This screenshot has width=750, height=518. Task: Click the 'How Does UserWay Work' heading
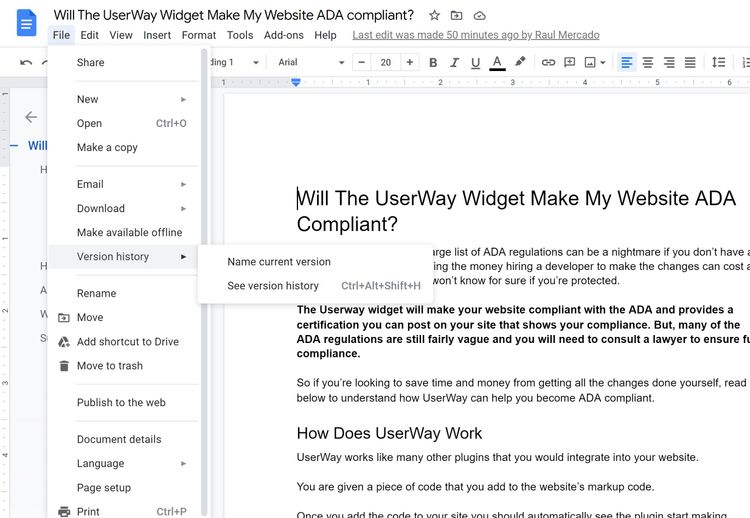[x=389, y=433]
